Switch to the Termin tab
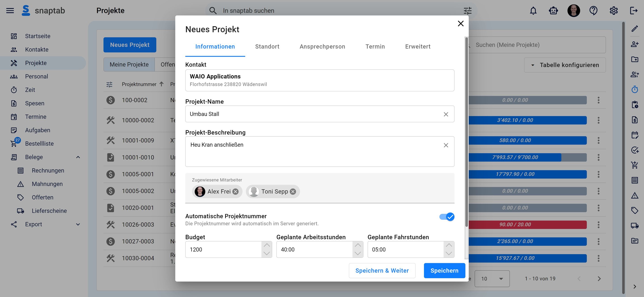Screen dimensions: 644x297 (375, 47)
